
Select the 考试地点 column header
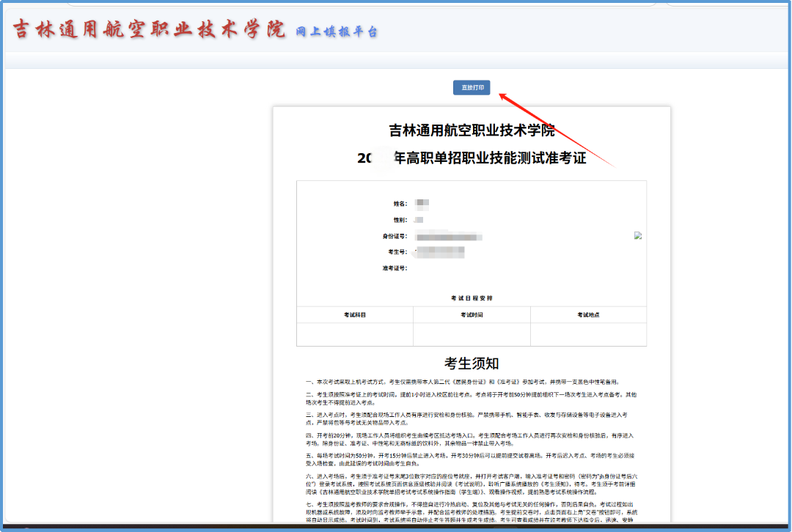click(x=588, y=314)
